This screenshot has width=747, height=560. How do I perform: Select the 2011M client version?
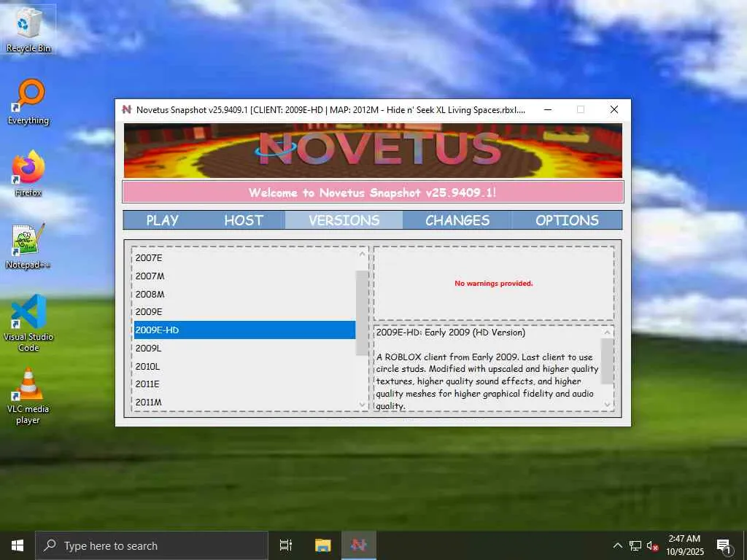[245, 402]
